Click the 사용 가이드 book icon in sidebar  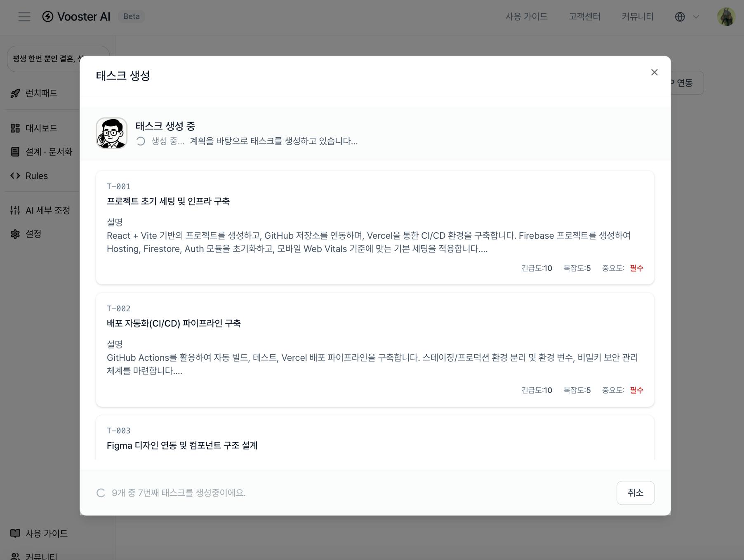15,534
